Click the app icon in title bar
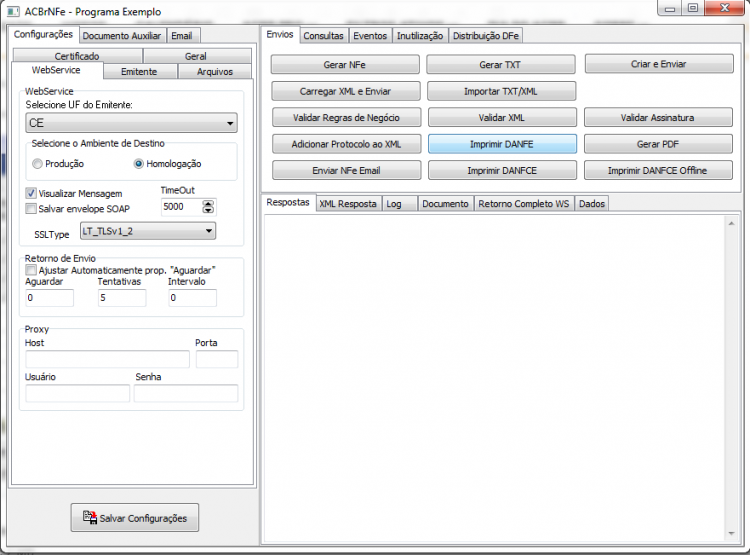 [x=13, y=11]
